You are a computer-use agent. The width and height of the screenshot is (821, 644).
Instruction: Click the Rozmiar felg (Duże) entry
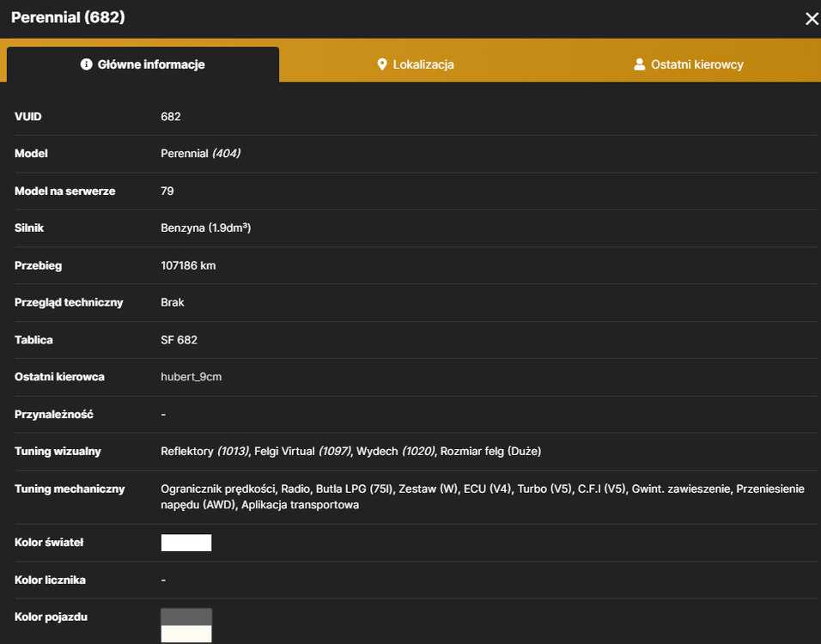tap(490, 452)
